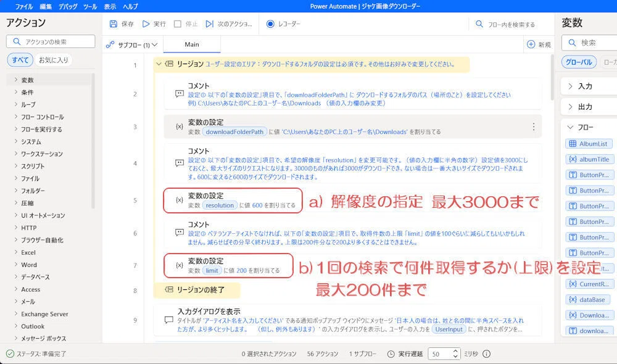
Task: Click the magnifier in the action search box
Action: 17,41
